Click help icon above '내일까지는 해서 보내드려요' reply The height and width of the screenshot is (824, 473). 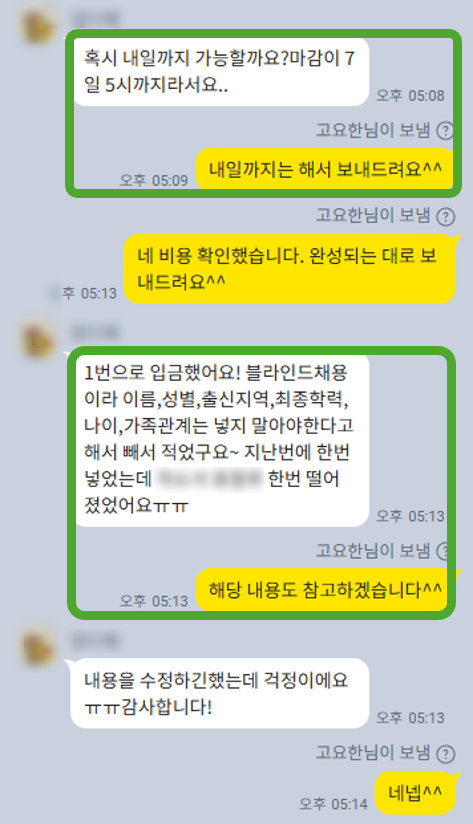[x=445, y=130]
